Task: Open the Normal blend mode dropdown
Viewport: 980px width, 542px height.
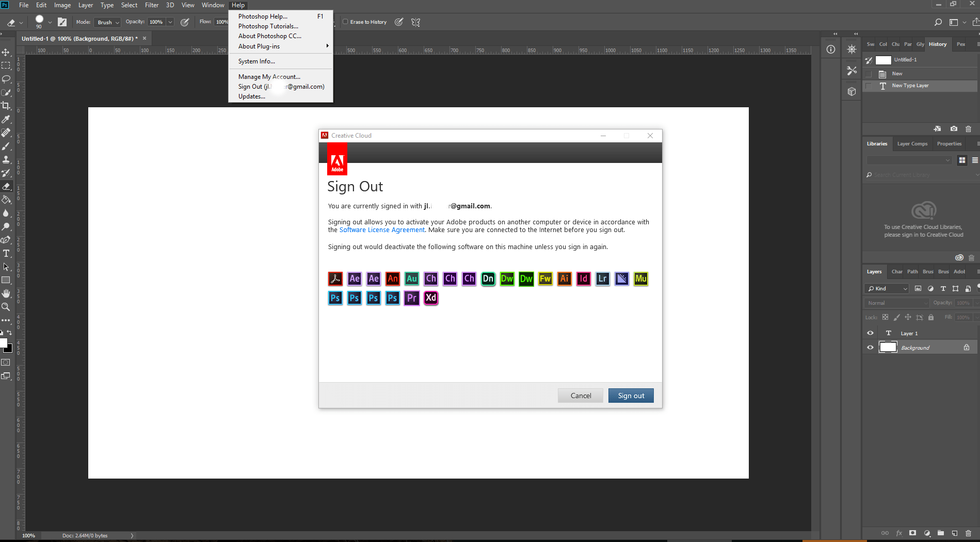Action: point(897,303)
